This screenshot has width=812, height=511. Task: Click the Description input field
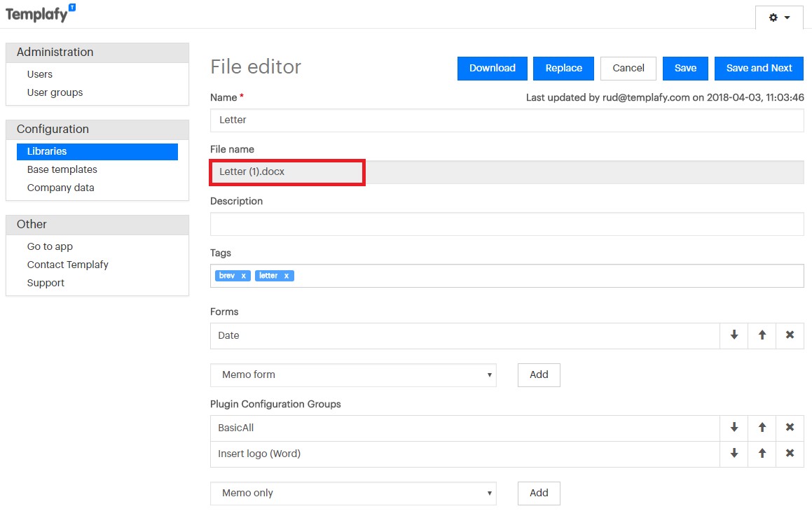pos(507,224)
